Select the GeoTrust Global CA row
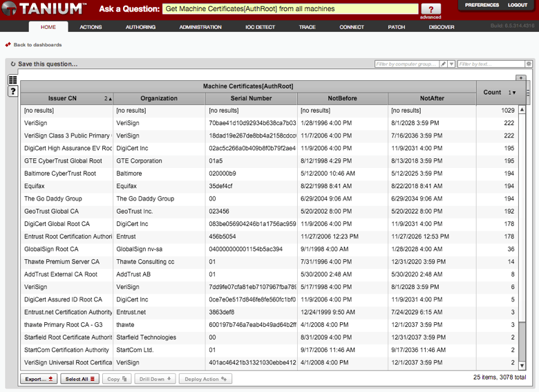Viewport: 539px width, 392px height. 269,212
